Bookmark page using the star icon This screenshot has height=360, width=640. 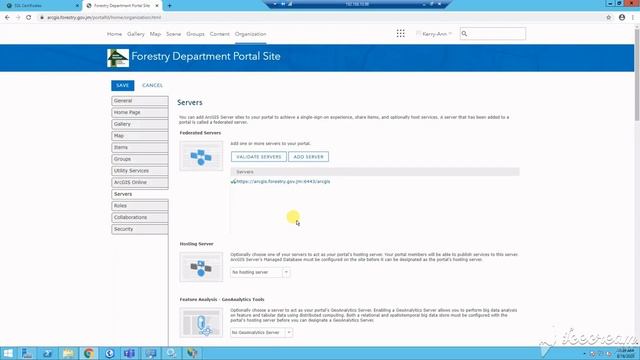[x=609, y=18]
